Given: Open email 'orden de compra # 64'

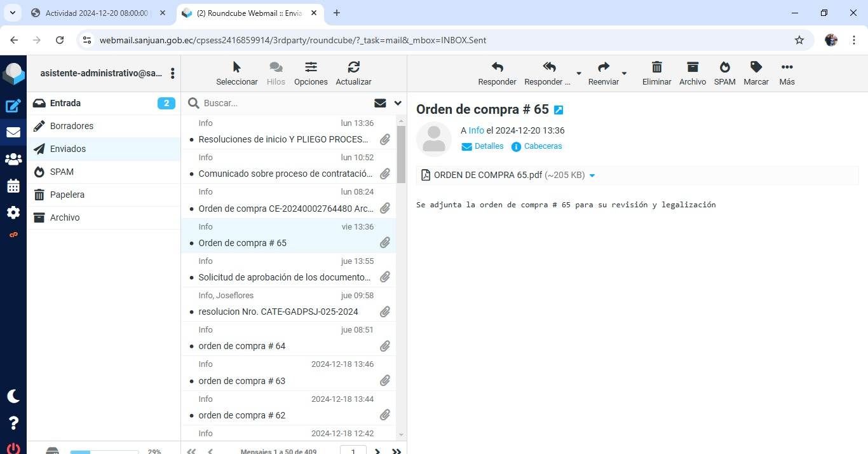Looking at the screenshot, I should click(x=242, y=346).
